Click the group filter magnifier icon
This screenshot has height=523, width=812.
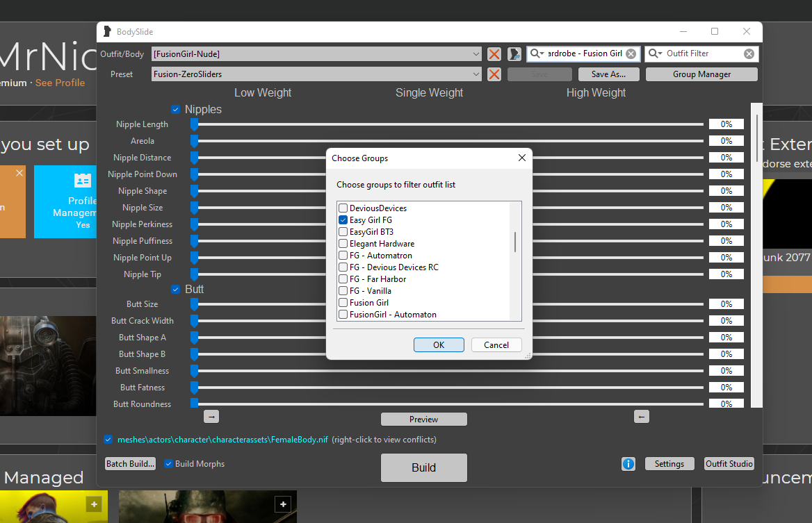[537, 53]
